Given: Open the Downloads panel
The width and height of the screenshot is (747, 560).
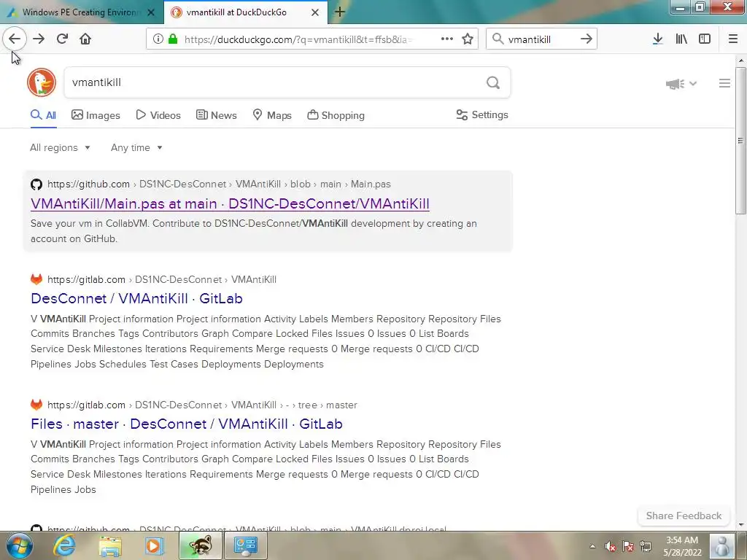Looking at the screenshot, I should [x=657, y=39].
